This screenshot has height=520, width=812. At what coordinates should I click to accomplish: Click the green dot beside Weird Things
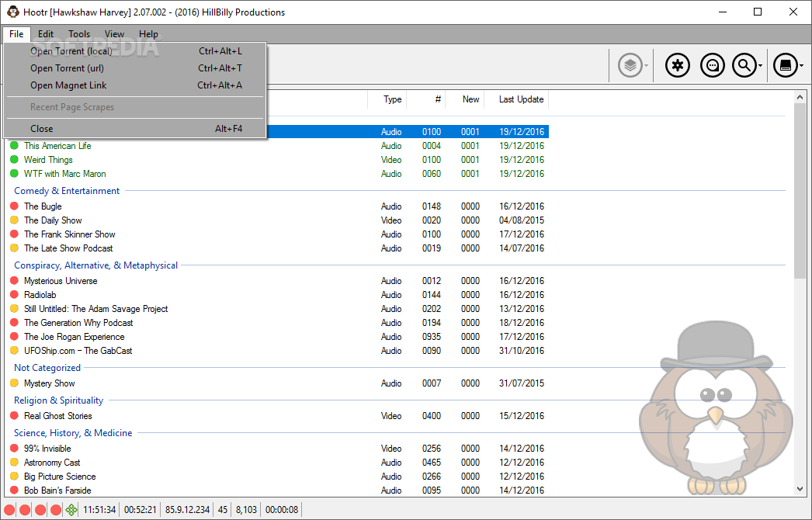[x=14, y=160]
